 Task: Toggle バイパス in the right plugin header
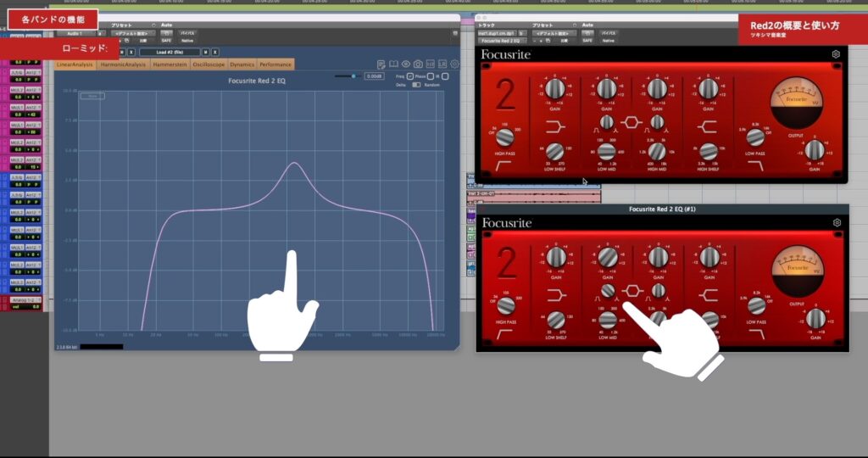click(609, 33)
